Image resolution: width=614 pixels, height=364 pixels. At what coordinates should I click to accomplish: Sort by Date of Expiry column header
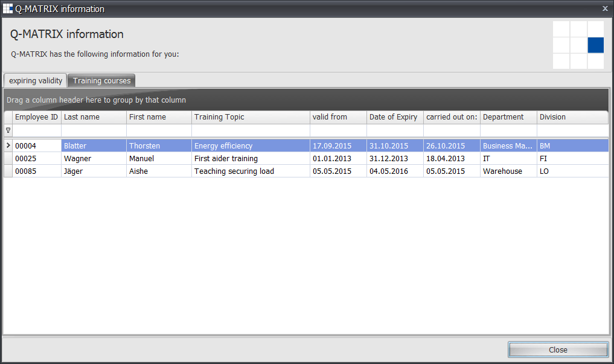pyautogui.click(x=394, y=117)
